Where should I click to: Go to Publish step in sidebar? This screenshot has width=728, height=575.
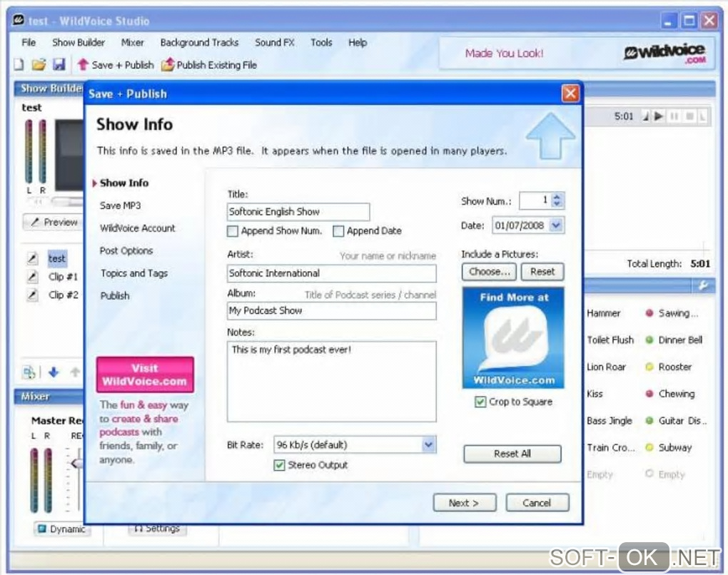tap(115, 295)
